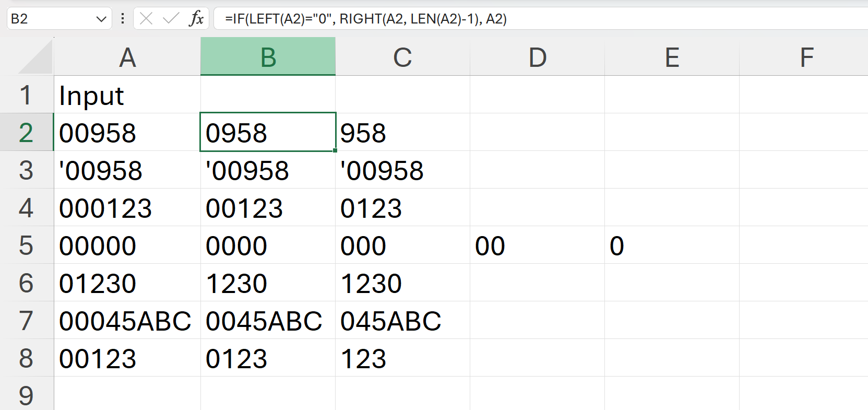
Task: Select cell D5 containing 00
Action: (x=537, y=245)
